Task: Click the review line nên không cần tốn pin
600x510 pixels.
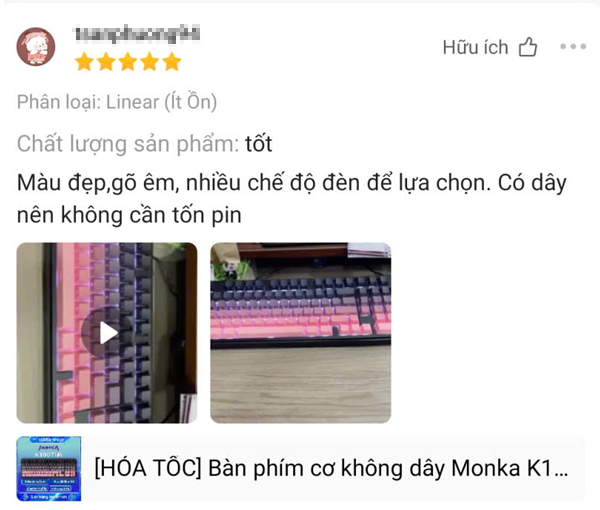Action: click(x=129, y=215)
